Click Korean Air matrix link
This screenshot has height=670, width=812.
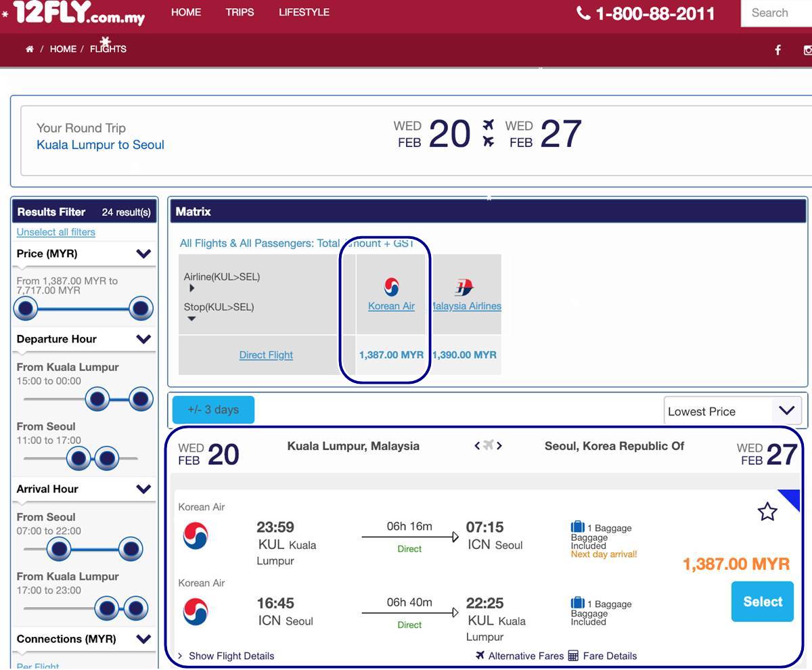click(391, 306)
